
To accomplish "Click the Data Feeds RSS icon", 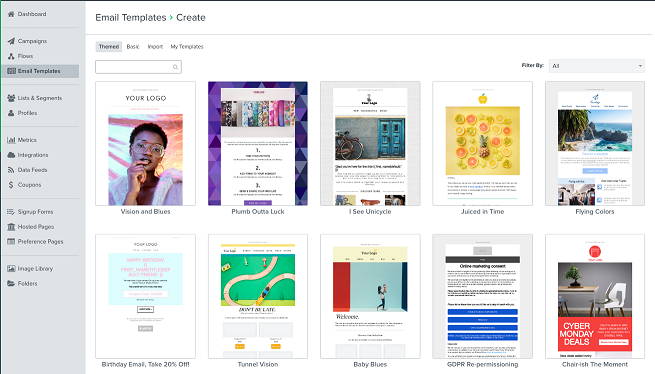I will click(11, 170).
